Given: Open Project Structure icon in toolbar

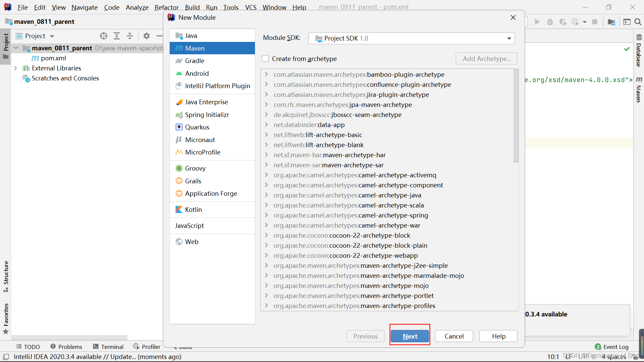Looking at the screenshot, I should (611, 22).
